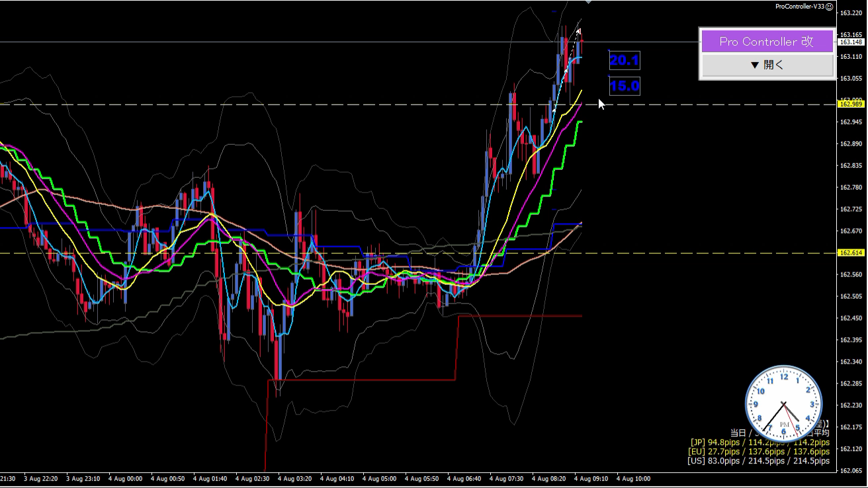This screenshot has height=488, width=868.
Task: Click the analog clock widget
Action: tap(784, 404)
